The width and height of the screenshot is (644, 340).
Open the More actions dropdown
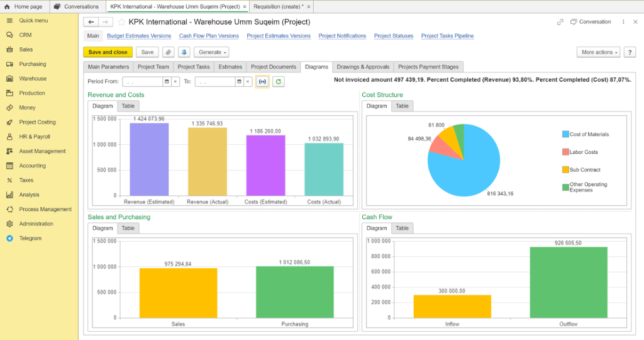pyautogui.click(x=597, y=52)
